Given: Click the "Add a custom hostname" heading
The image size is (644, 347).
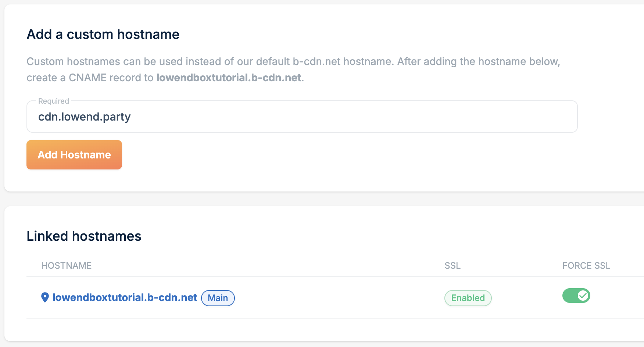Looking at the screenshot, I should click(103, 34).
